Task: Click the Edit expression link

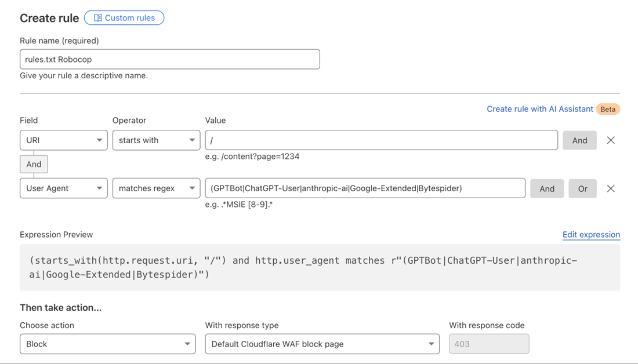Action: 591,235
